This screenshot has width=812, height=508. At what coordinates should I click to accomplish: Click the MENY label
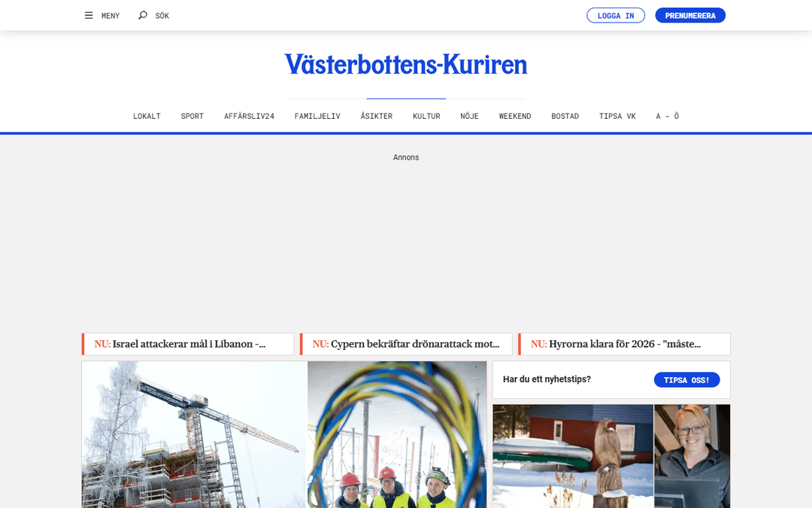tap(111, 16)
